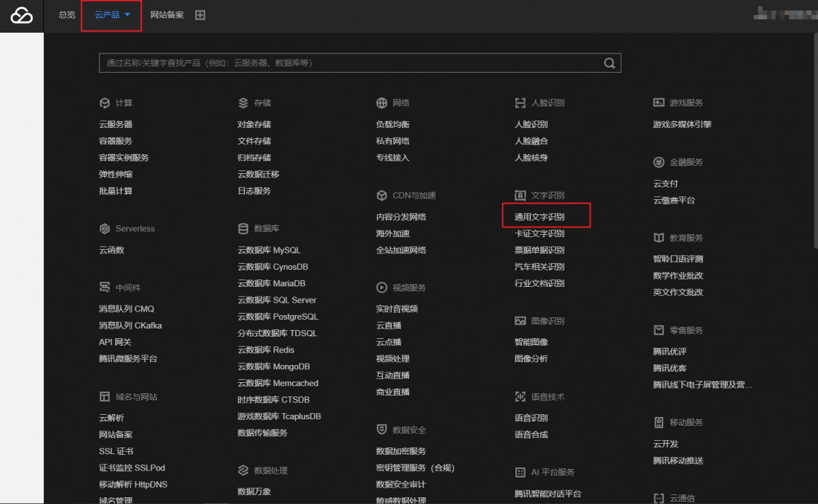Viewport: 818px width, 504px height.
Task: Select 云数据库 MySQL
Action: (269, 251)
